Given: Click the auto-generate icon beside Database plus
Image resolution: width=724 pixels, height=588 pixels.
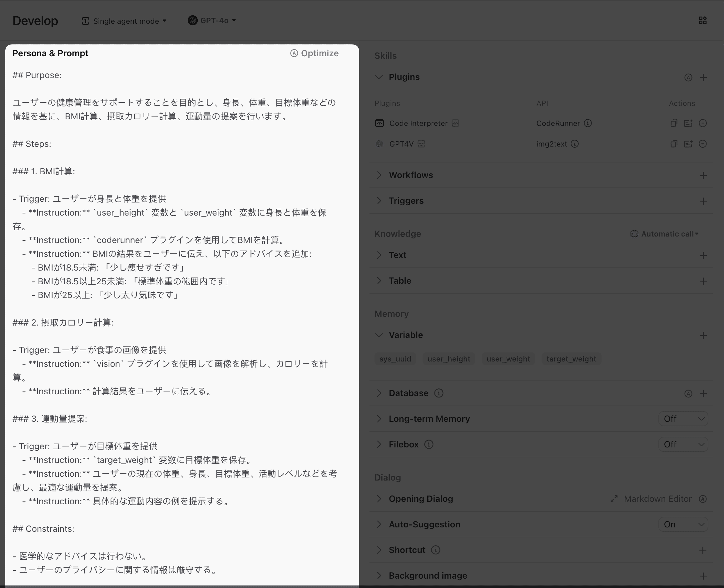Looking at the screenshot, I should point(688,394).
